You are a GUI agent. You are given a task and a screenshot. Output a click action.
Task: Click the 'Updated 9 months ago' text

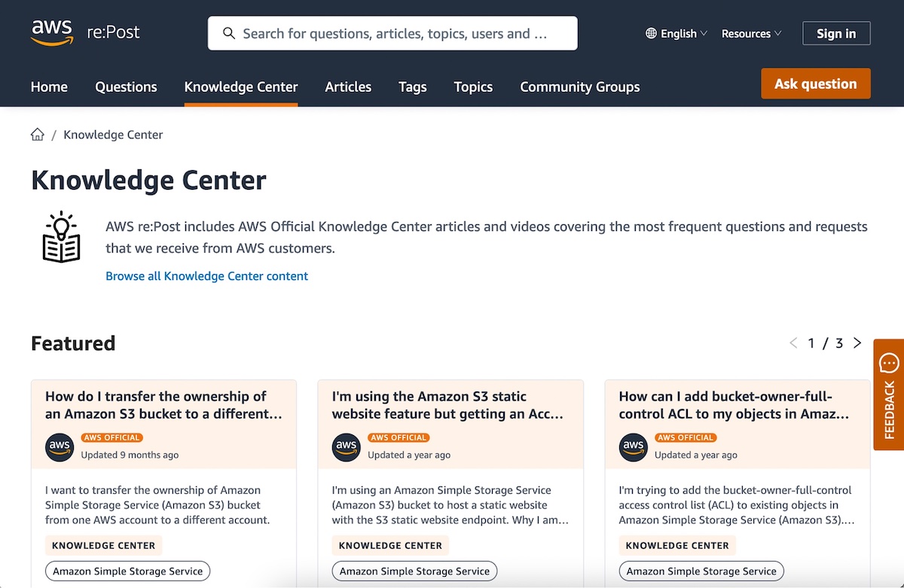130,455
